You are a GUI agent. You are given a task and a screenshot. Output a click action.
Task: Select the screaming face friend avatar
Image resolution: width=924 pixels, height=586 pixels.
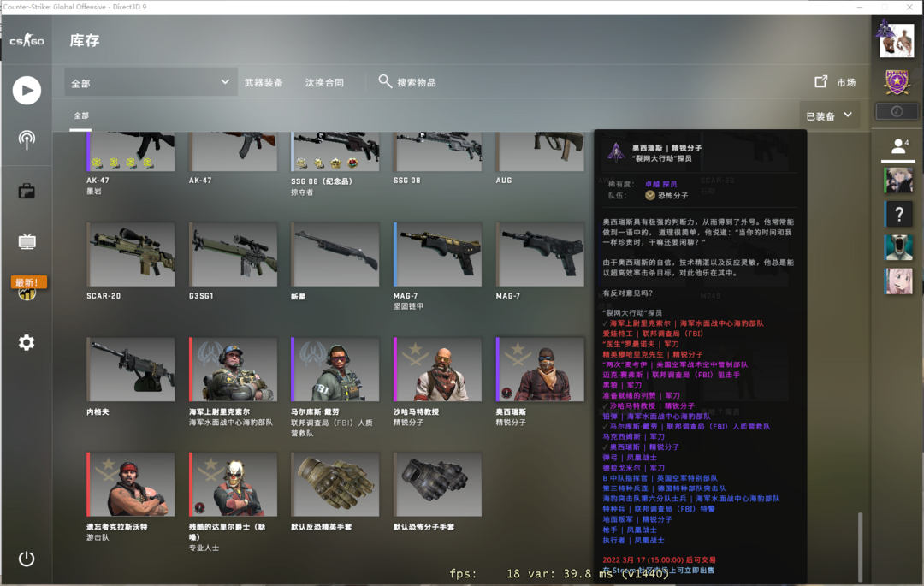point(898,247)
